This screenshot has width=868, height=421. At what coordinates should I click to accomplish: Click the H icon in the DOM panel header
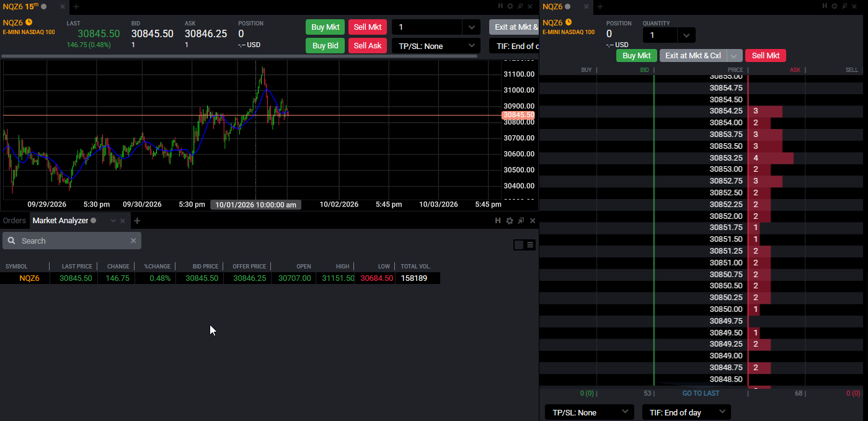point(824,6)
